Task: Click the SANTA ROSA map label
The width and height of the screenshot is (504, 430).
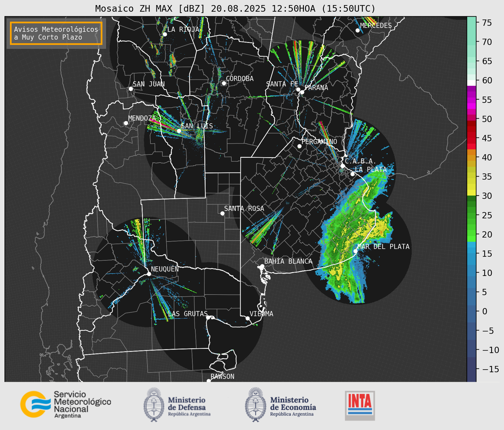Action: (x=244, y=208)
